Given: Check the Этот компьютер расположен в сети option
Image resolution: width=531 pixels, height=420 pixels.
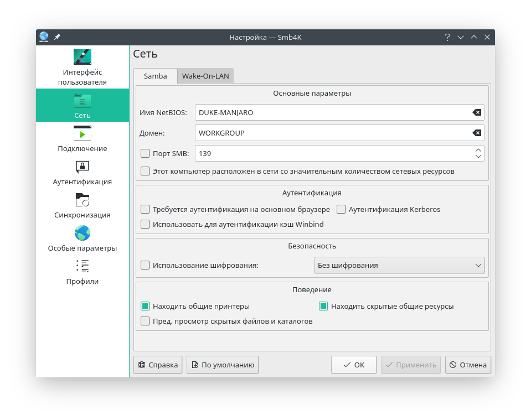Looking at the screenshot, I should pyautogui.click(x=145, y=171).
